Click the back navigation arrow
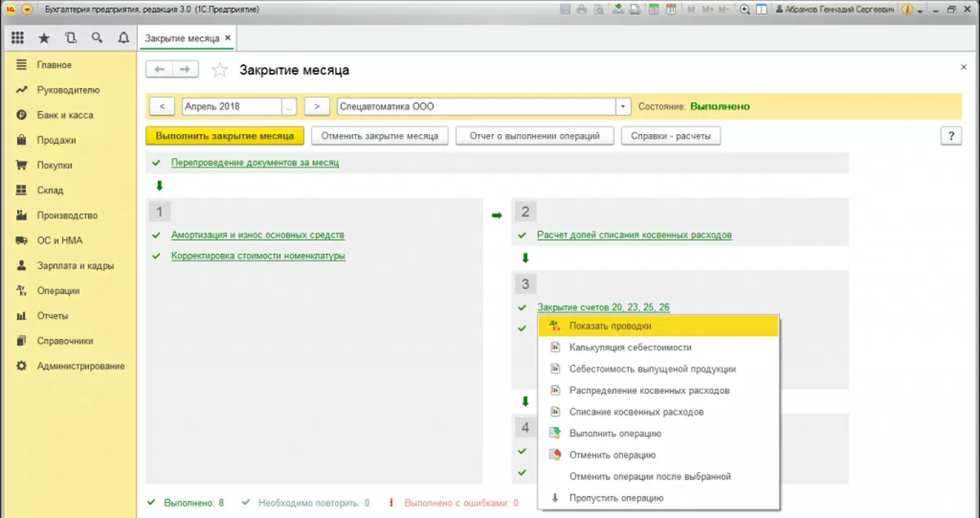 160,70
